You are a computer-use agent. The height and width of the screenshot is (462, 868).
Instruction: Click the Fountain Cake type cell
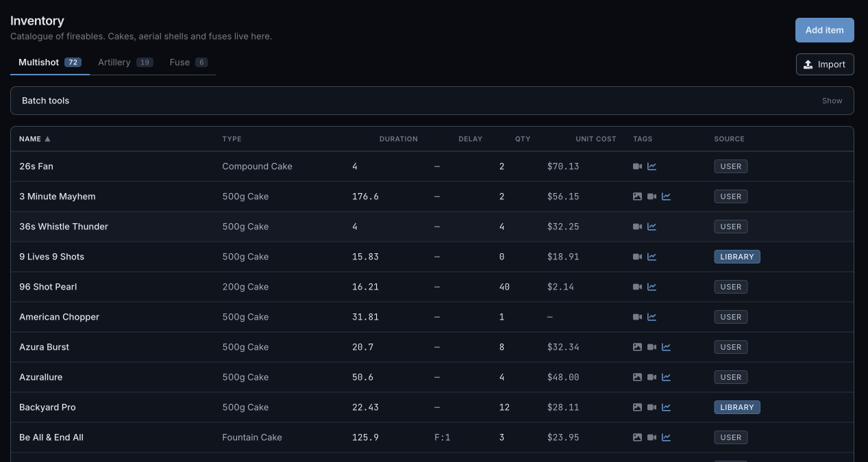pos(252,437)
